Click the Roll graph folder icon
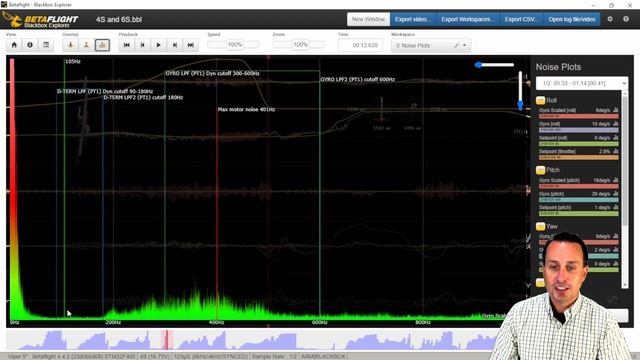Image resolution: width=640 pixels, height=360 pixels. pos(540,100)
